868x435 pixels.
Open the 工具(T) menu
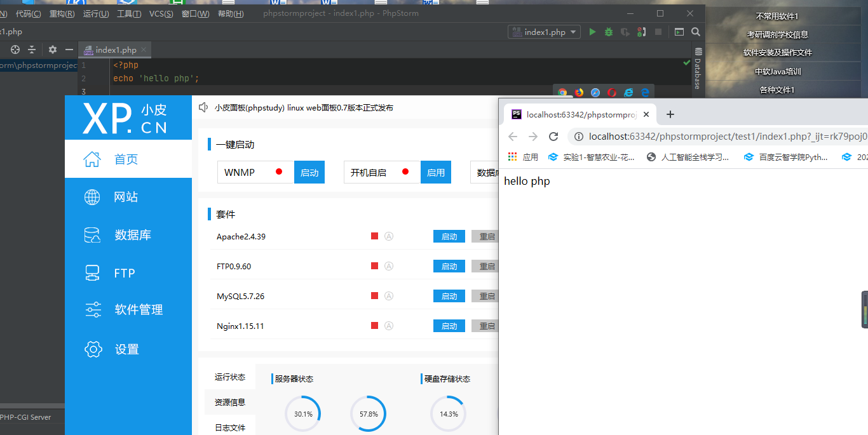pos(129,13)
